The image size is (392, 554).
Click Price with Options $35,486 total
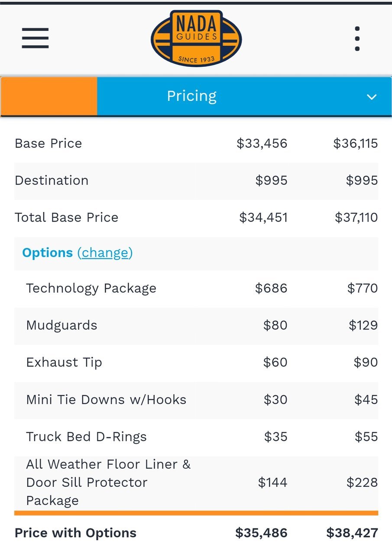pyautogui.click(x=261, y=533)
